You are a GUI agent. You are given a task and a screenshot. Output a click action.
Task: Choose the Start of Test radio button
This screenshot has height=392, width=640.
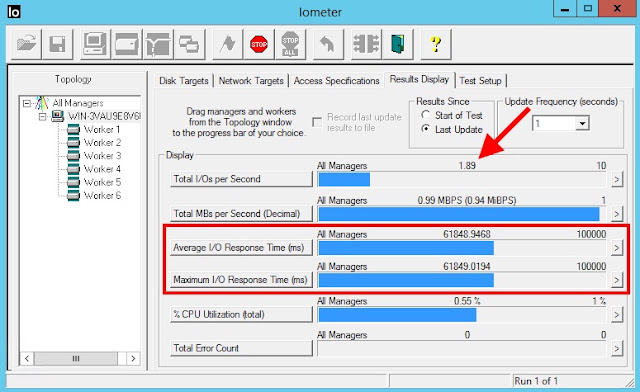[425, 115]
